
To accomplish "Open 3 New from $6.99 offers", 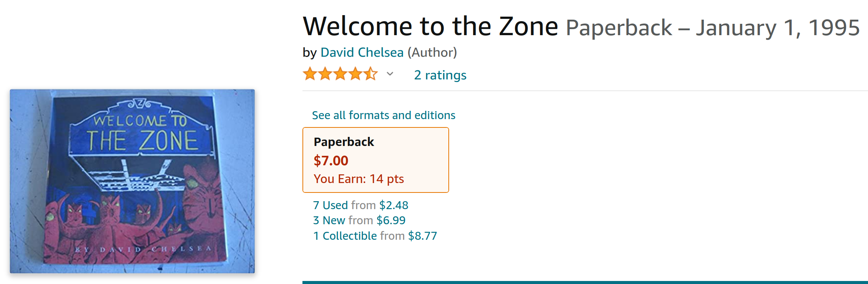I will [x=359, y=220].
